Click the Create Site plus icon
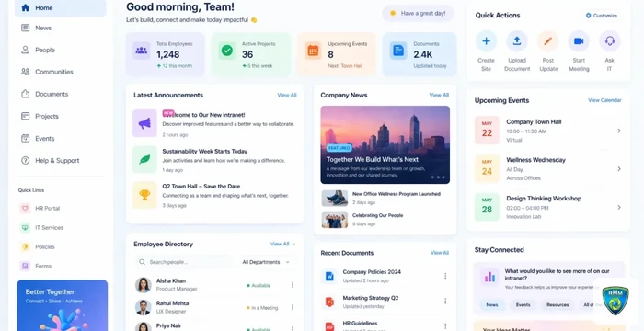The width and height of the screenshot is (644, 331). pos(486,41)
